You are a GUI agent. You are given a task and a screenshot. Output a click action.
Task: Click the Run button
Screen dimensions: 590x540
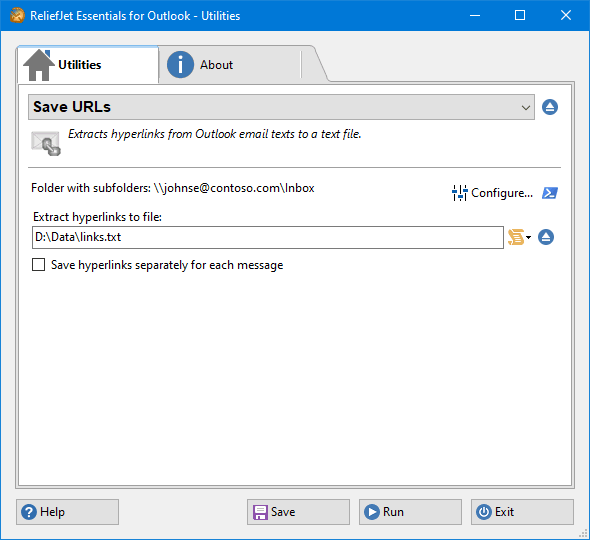coord(410,512)
